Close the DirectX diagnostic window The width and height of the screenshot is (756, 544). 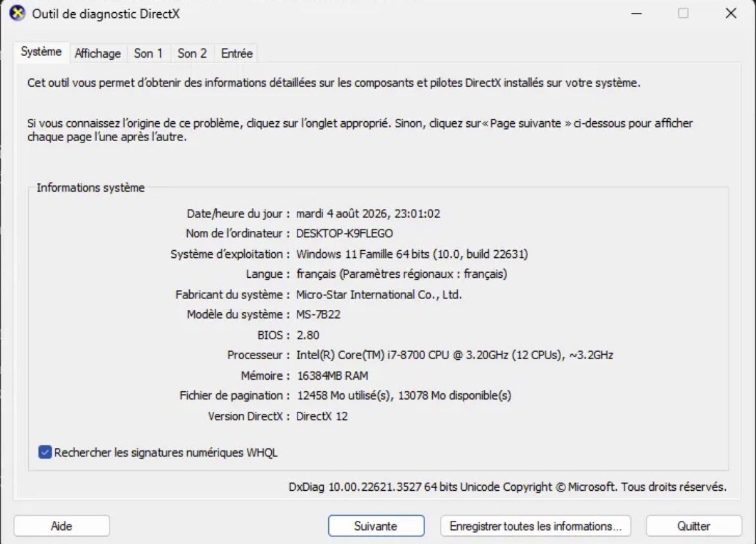point(731,13)
